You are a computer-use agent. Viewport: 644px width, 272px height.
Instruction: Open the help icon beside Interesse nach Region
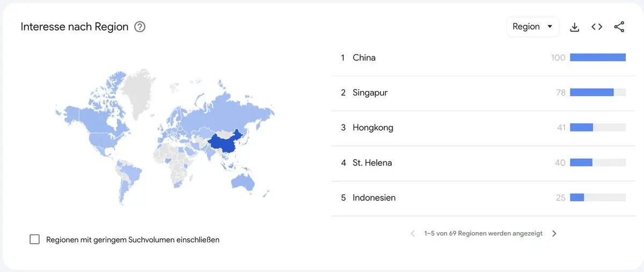coord(140,27)
